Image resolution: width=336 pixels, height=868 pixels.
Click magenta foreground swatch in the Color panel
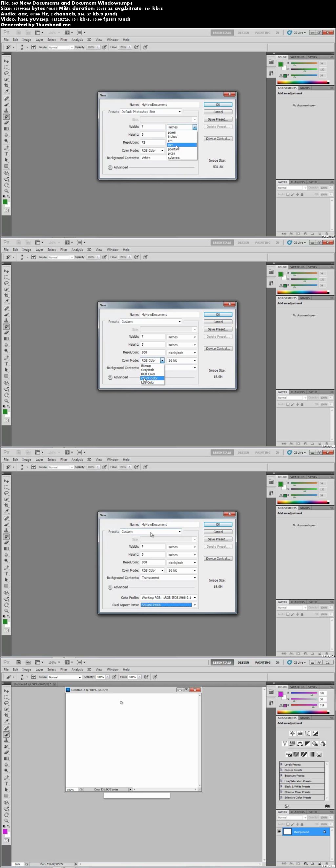point(281,694)
